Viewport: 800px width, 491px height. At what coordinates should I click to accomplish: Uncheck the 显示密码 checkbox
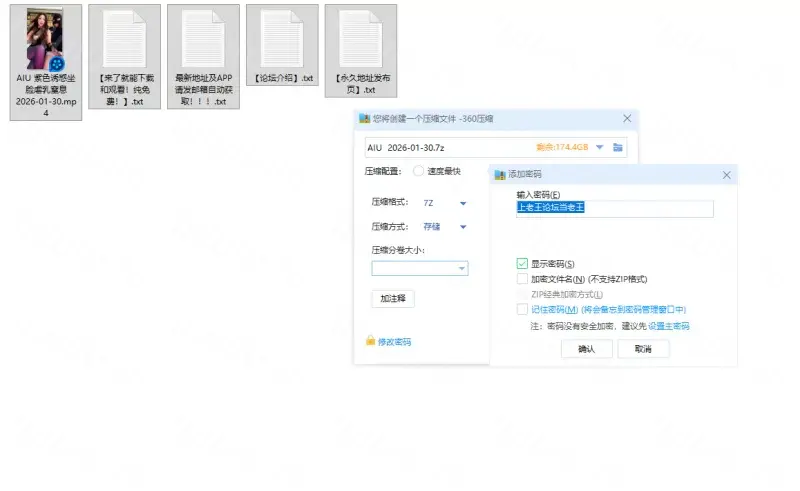pyautogui.click(x=522, y=264)
